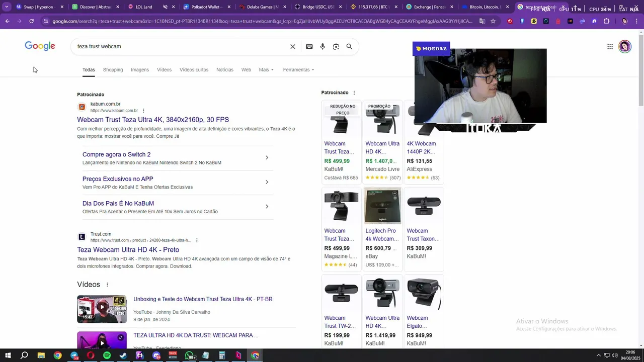This screenshot has height=362, width=644.
Task: Open Unboxing e Teste do Webcam Trust video link
Action: click(203, 299)
